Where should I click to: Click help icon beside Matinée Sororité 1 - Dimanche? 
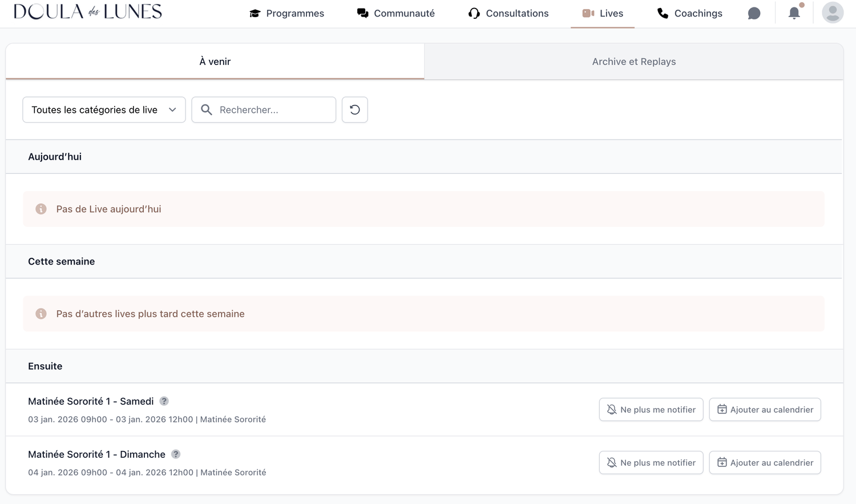(176, 454)
